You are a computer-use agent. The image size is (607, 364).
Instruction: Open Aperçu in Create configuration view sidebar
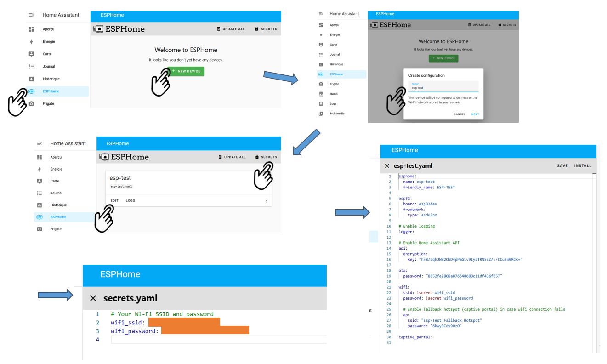(x=334, y=25)
